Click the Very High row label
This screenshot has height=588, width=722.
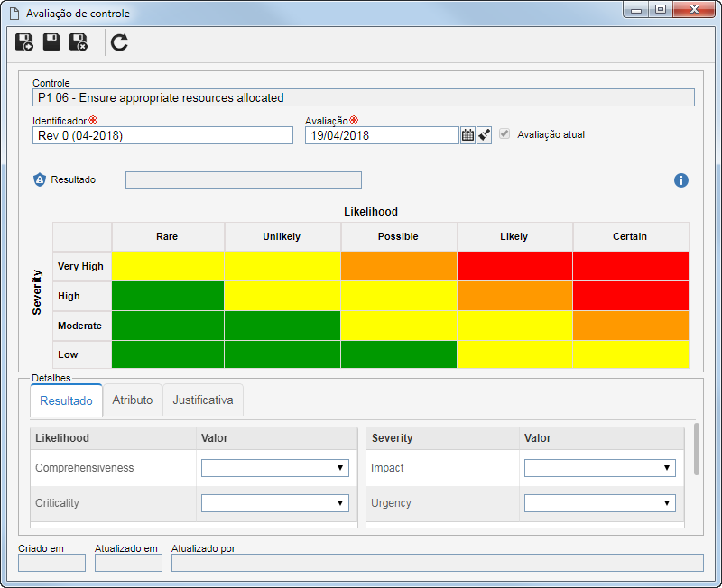click(82, 266)
